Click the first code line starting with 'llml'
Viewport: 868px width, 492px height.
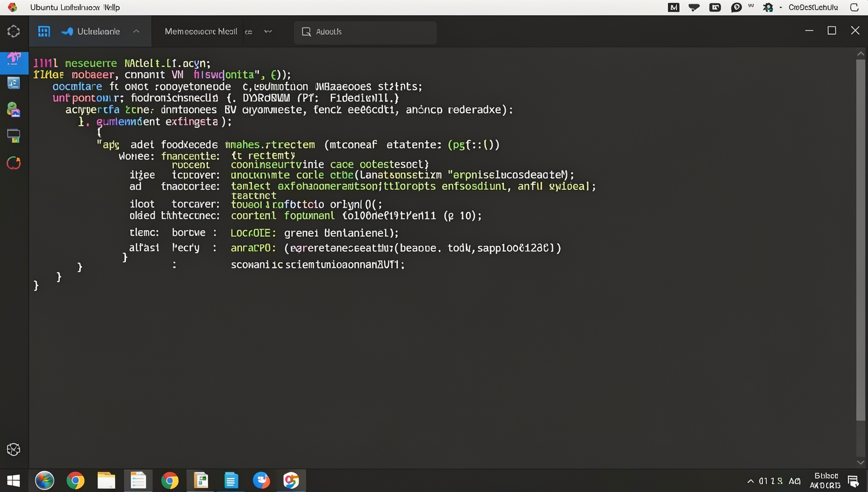click(x=122, y=64)
